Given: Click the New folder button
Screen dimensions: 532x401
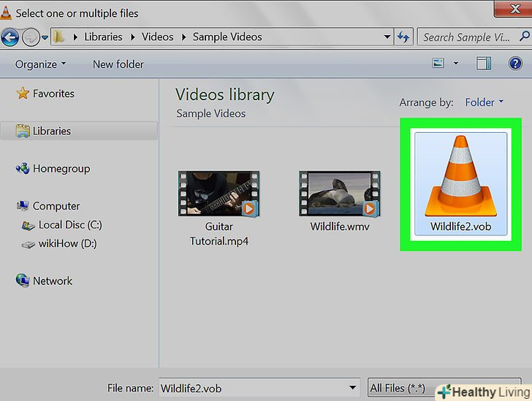Looking at the screenshot, I should pyautogui.click(x=118, y=64).
